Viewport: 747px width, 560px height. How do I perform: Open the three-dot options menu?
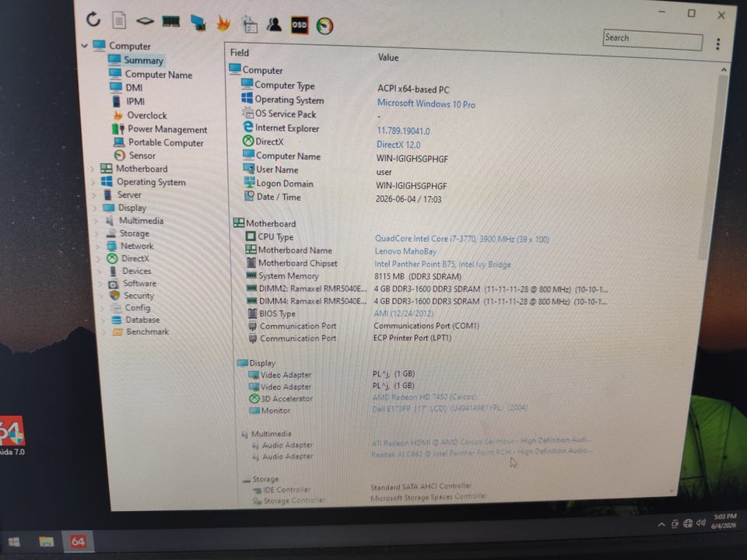tap(717, 44)
